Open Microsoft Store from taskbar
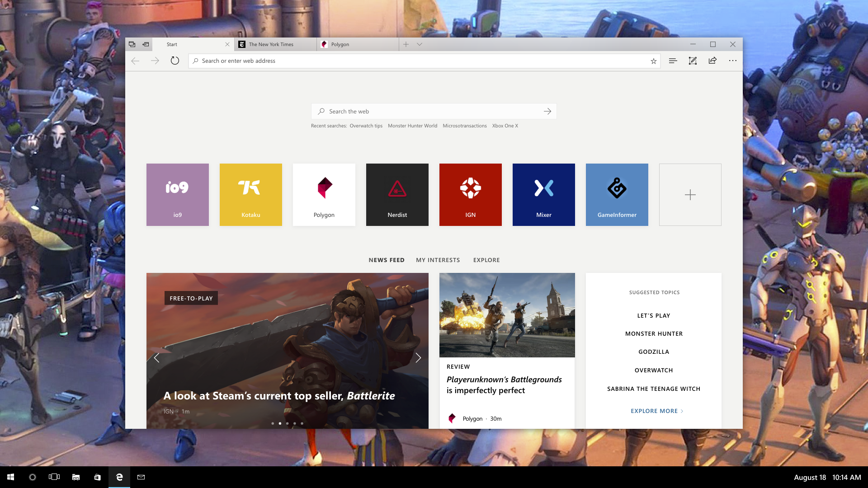 click(98, 477)
